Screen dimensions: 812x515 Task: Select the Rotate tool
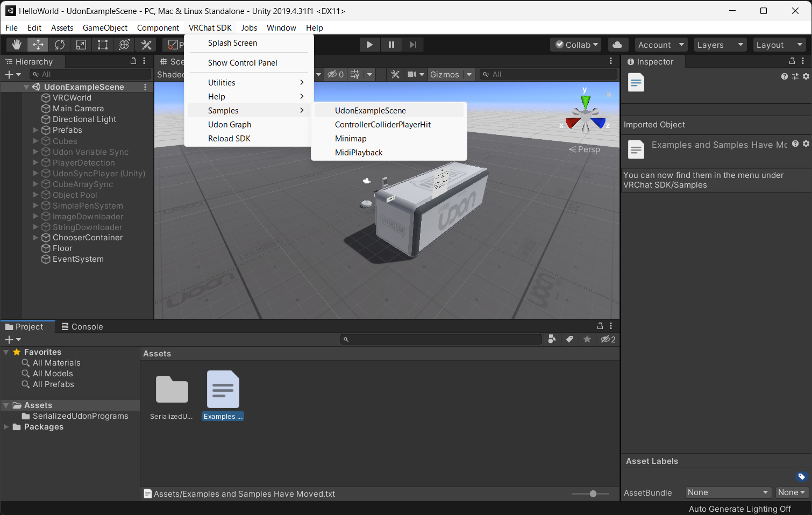point(60,45)
